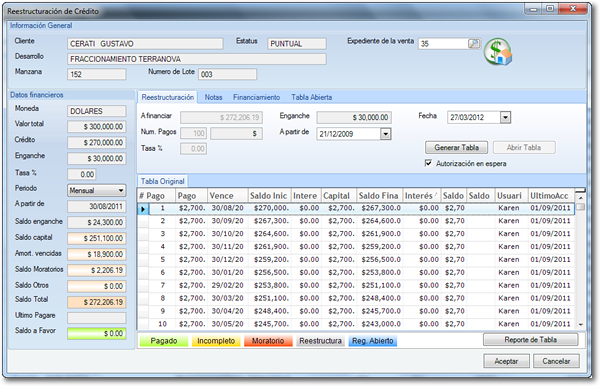Click the Manzana 152 field

click(x=97, y=74)
